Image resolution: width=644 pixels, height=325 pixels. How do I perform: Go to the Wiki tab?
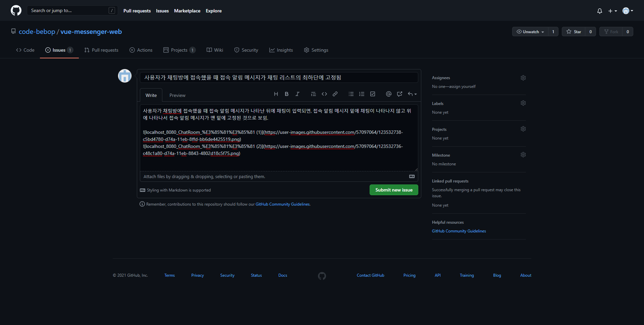click(215, 50)
